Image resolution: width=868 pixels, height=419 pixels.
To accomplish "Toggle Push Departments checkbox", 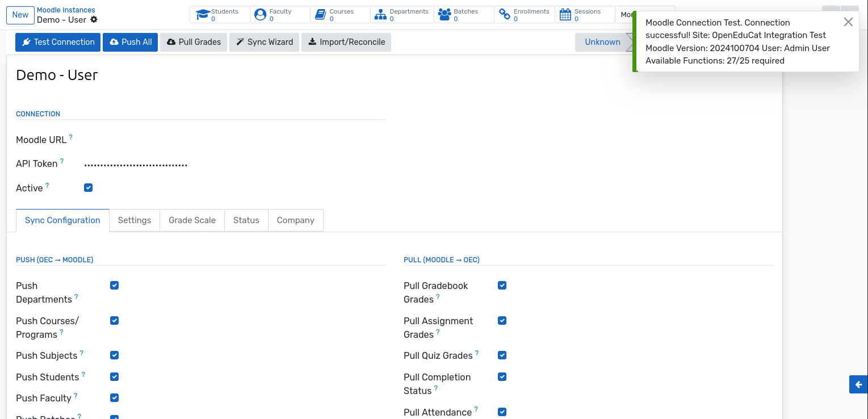I will point(114,285).
